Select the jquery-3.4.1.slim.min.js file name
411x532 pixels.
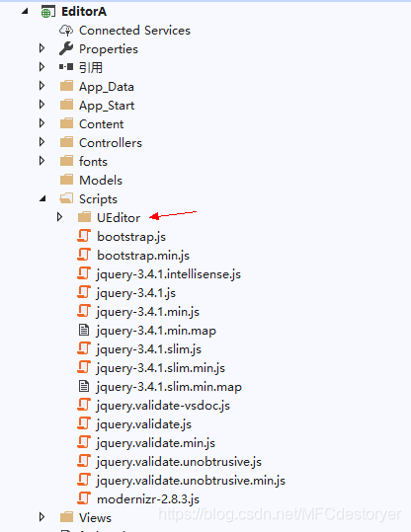pyautogui.click(x=161, y=368)
